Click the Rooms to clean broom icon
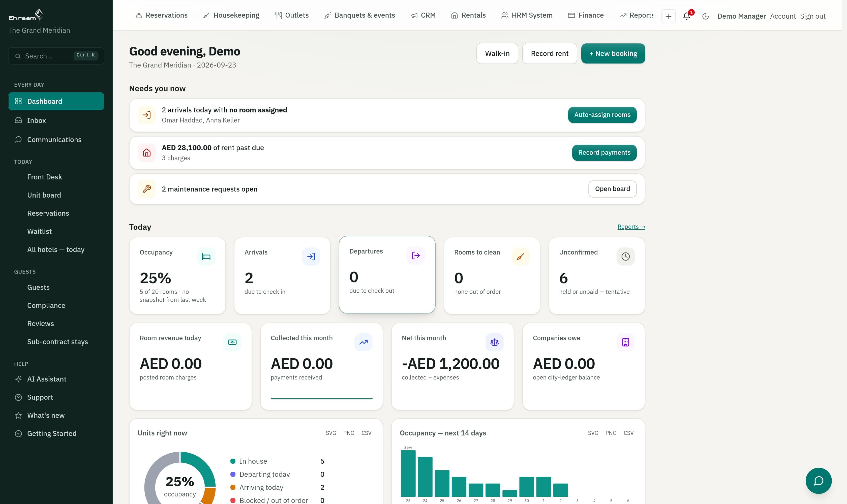Image resolution: width=847 pixels, height=504 pixels. 521,257
